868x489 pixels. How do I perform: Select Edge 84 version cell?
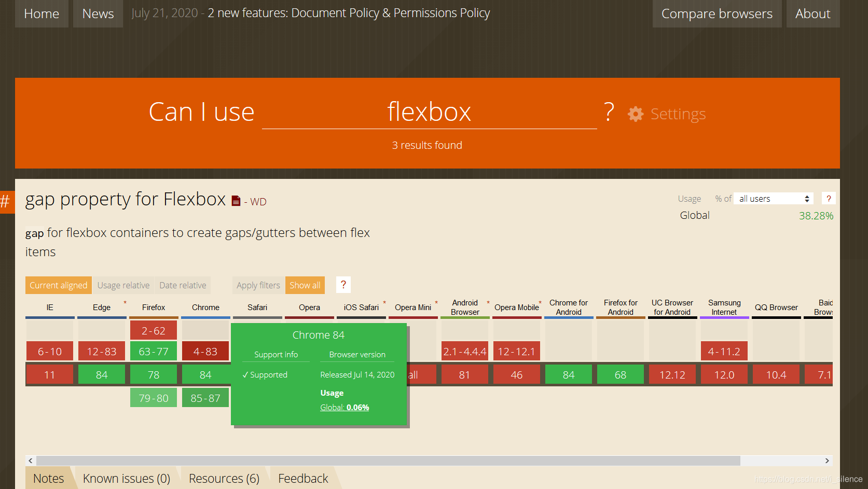pos(102,374)
